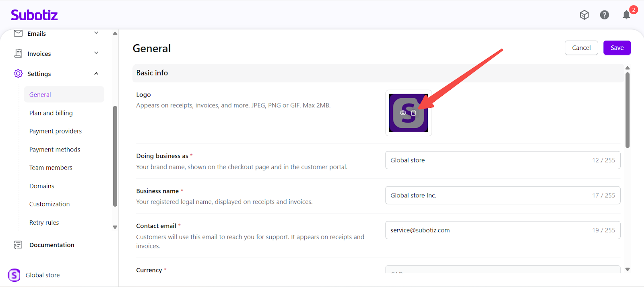Open the cube package icon in header

(x=584, y=15)
